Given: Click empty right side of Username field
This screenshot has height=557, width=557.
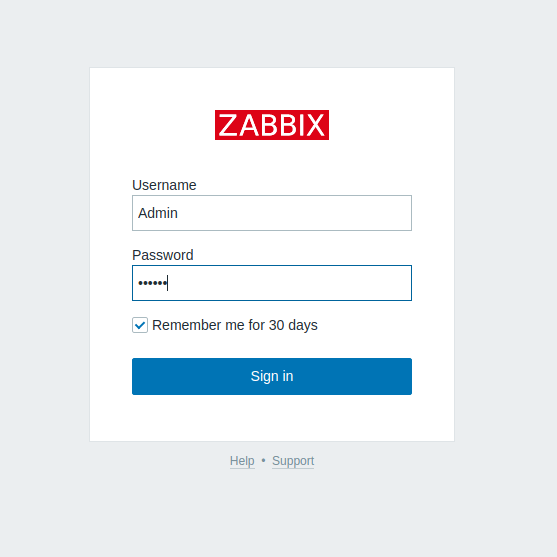Looking at the screenshot, I should click(320, 213).
